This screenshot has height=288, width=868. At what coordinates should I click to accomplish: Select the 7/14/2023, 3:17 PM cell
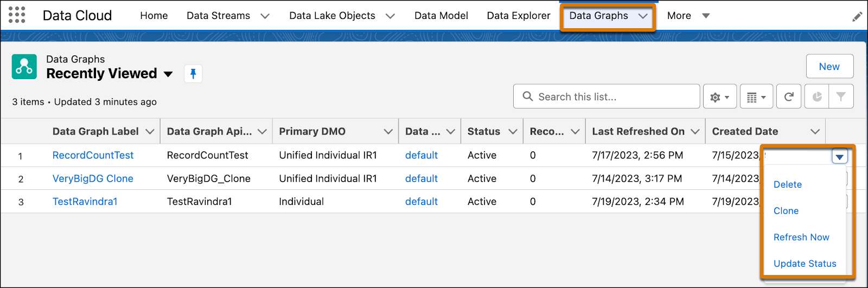pyautogui.click(x=637, y=178)
